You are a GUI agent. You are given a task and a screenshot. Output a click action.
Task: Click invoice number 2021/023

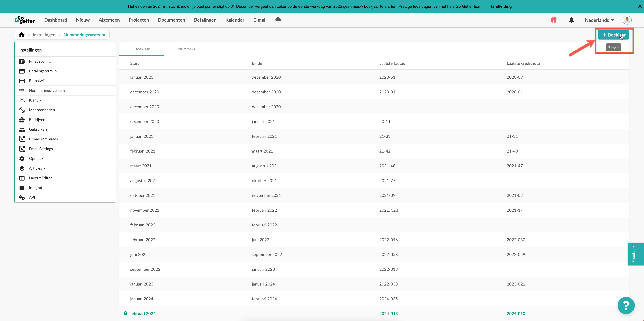pyautogui.click(x=389, y=210)
